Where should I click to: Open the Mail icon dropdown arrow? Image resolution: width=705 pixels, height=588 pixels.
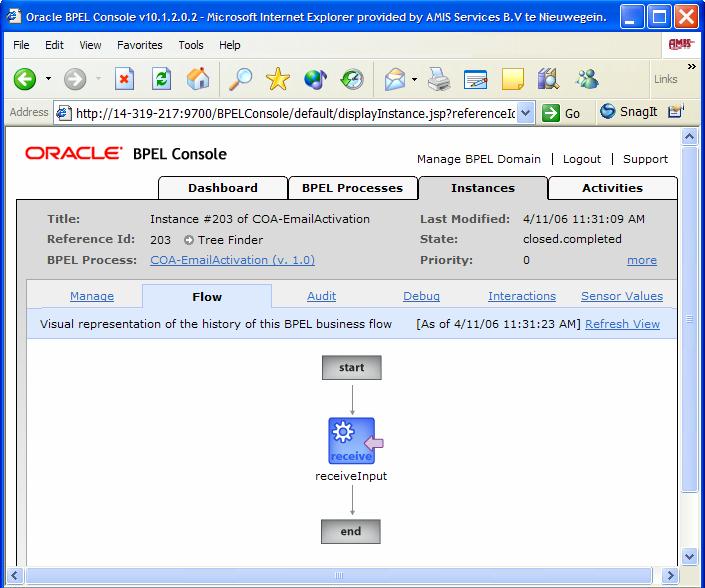coord(416,80)
